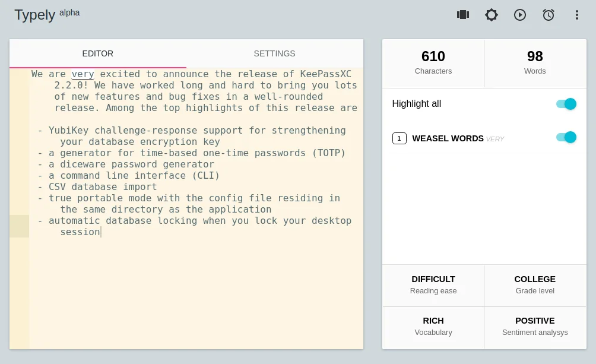Screen dimensions: 596x364
Task: Click the highlighted word 'very' in editor
Action: pyautogui.click(x=83, y=74)
